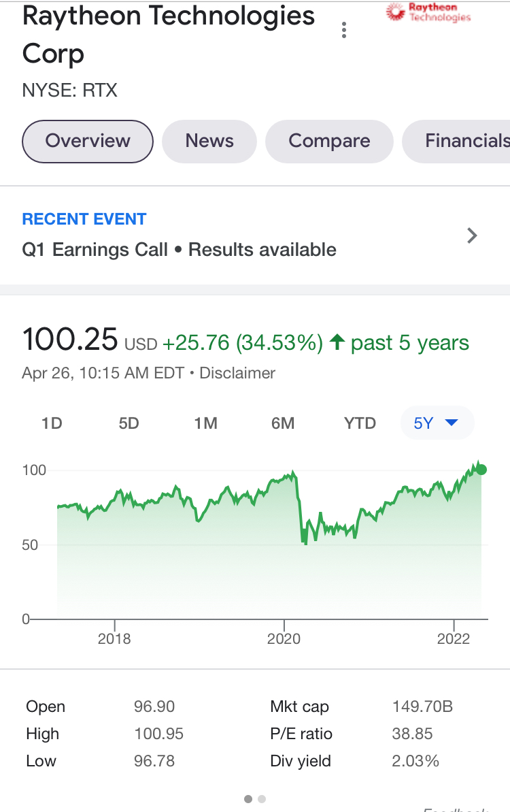510x812 pixels.
Task: Click the green current-price dot on chart
Action: click(x=481, y=469)
